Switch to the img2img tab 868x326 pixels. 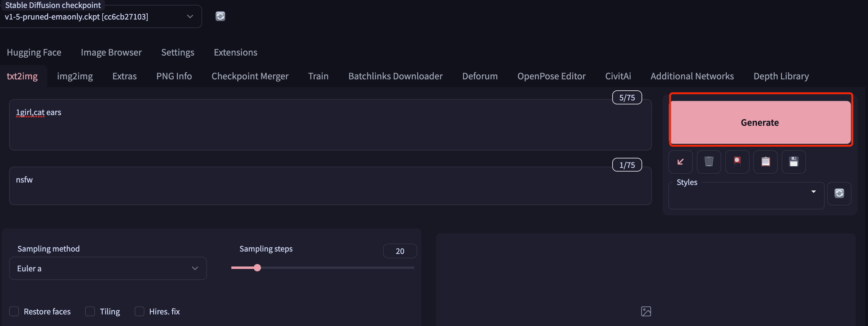[x=75, y=76]
